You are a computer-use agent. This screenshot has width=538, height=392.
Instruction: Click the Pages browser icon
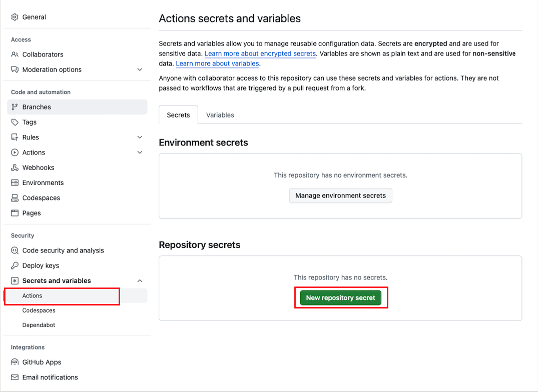click(15, 213)
